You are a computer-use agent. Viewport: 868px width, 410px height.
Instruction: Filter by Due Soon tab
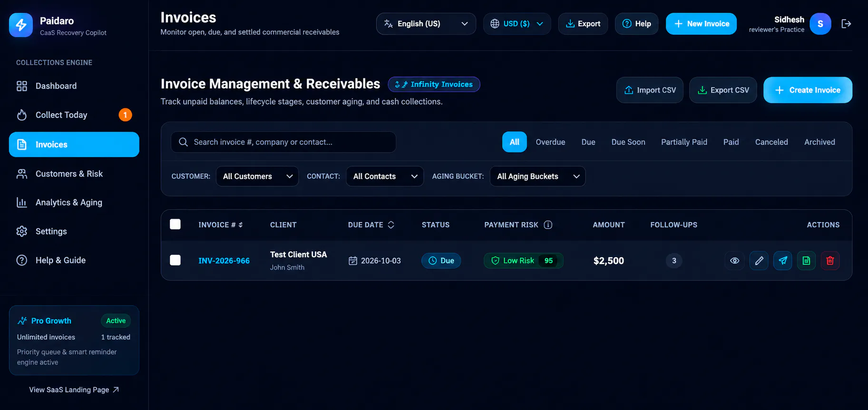tap(628, 142)
